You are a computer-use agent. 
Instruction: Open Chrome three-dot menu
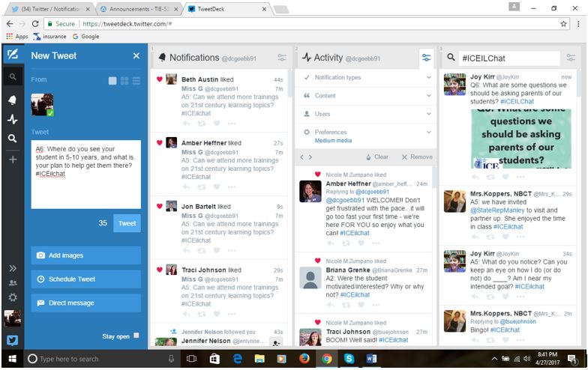click(578, 24)
